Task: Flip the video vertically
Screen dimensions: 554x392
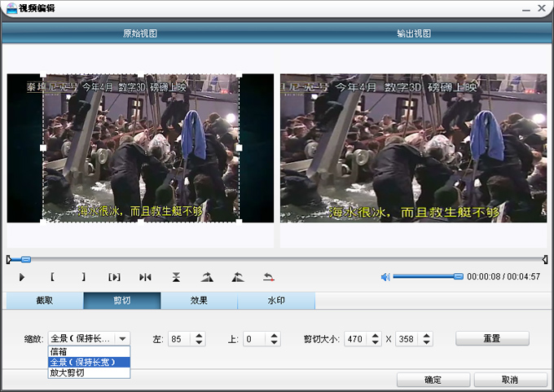Action: (x=176, y=277)
